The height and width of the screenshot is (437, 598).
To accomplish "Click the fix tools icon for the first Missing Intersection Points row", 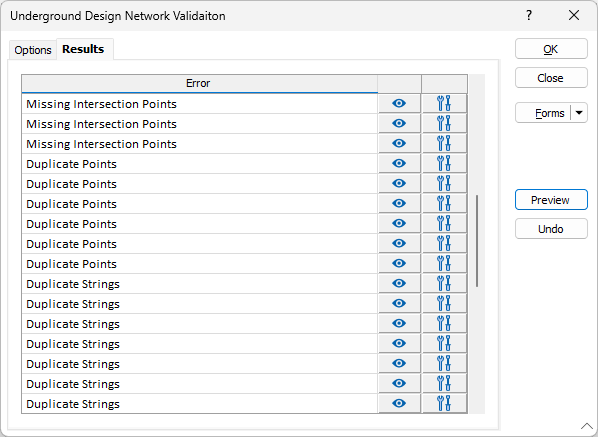I will click(444, 104).
